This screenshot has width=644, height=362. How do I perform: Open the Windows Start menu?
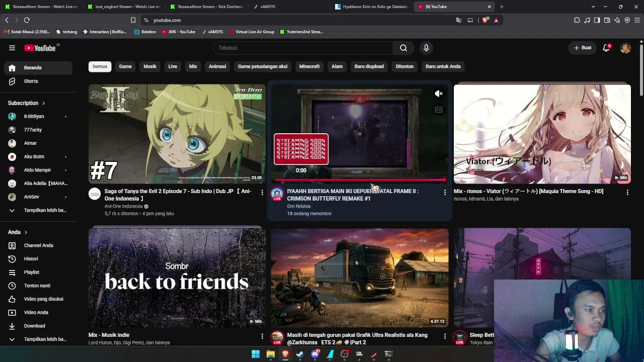coord(256,354)
